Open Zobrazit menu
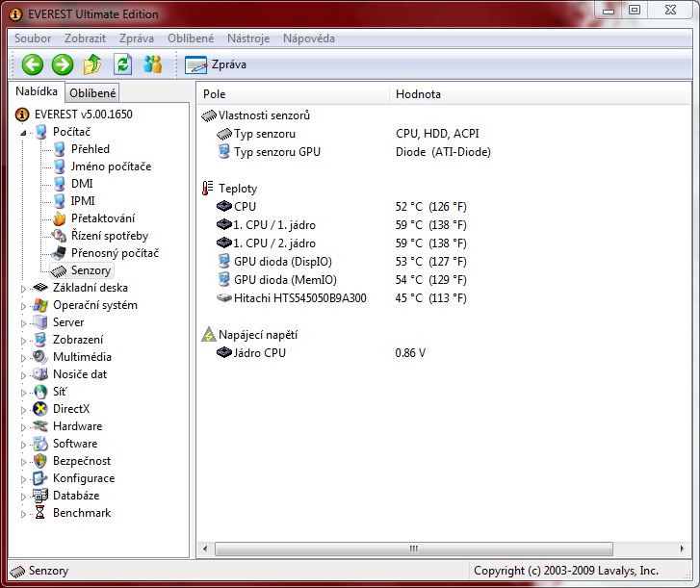The height and width of the screenshot is (588, 700). pos(86,38)
